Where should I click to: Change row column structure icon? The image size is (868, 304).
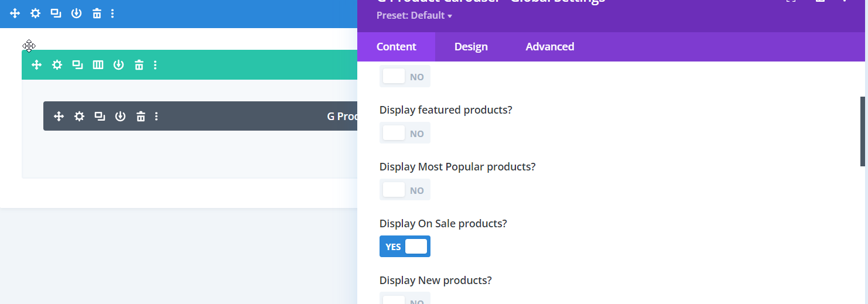coord(98,65)
